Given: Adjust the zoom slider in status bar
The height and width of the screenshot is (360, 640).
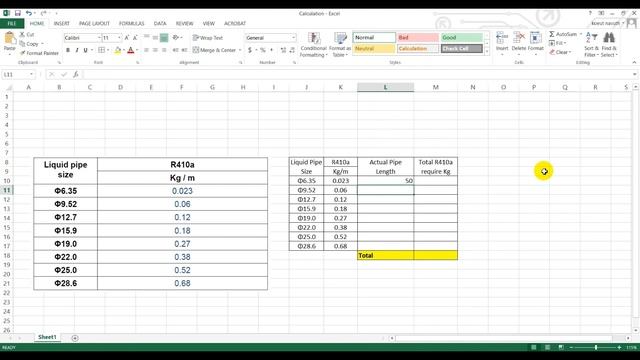Looking at the screenshot, I should pos(596,347).
